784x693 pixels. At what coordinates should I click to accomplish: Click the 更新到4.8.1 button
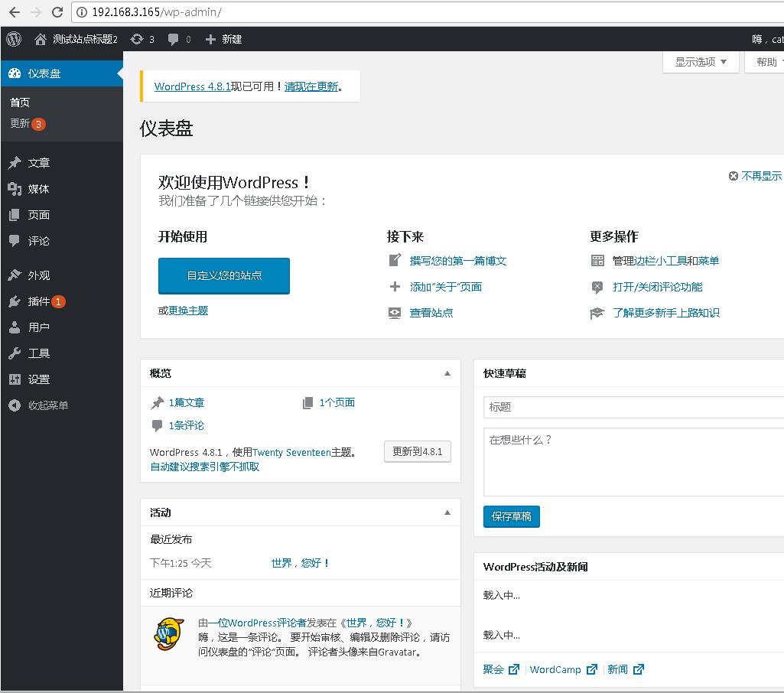click(x=418, y=451)
